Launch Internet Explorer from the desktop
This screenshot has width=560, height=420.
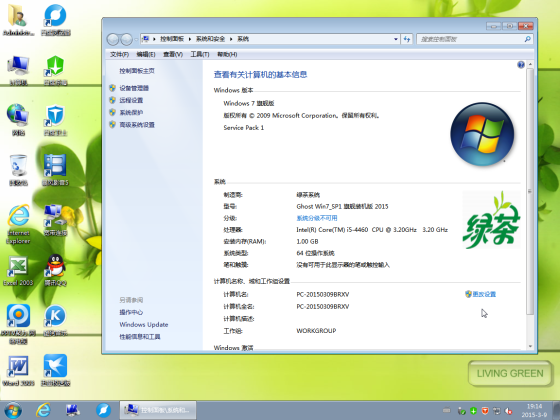pos(18,224)
